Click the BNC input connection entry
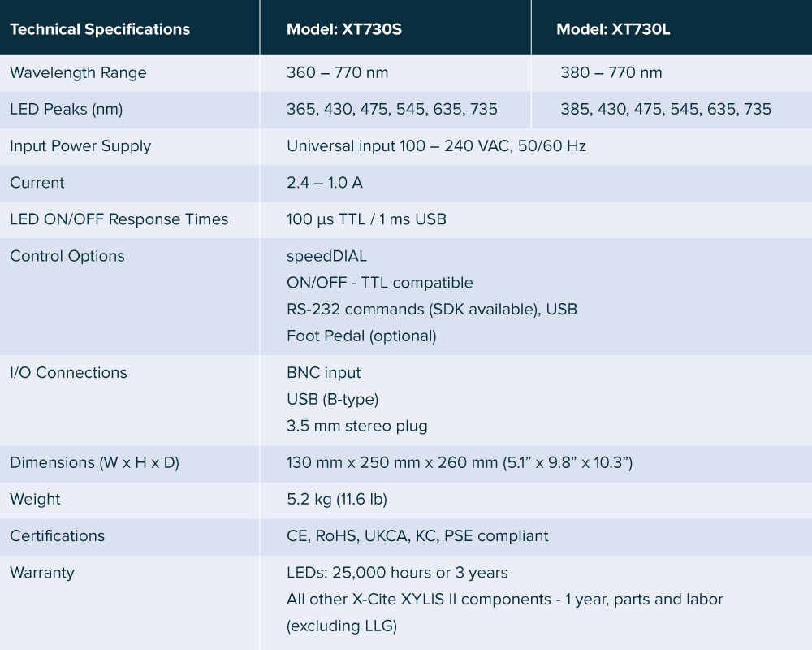The height and width of the screenshot is (650, 812). tap(324, 373)
